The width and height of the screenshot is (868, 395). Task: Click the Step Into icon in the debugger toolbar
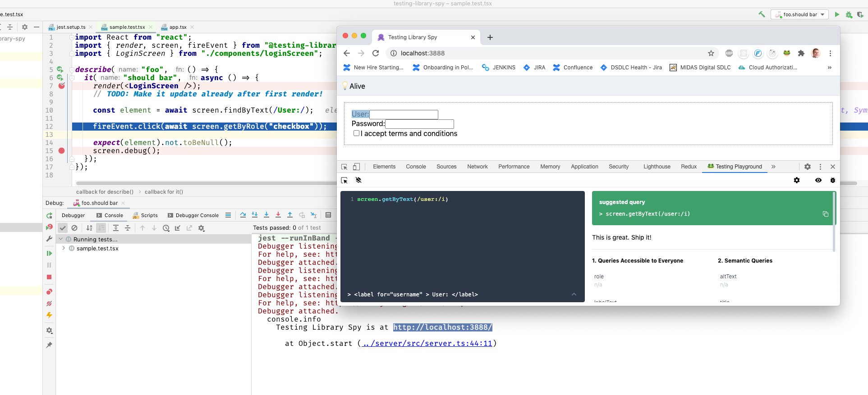[255, 215]
